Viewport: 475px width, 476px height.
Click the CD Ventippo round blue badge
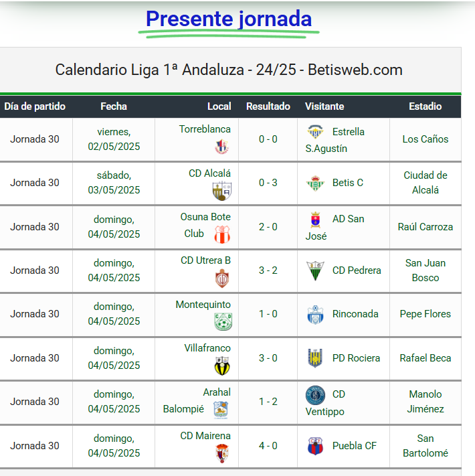pyautogui.click(x=315, y=395)
